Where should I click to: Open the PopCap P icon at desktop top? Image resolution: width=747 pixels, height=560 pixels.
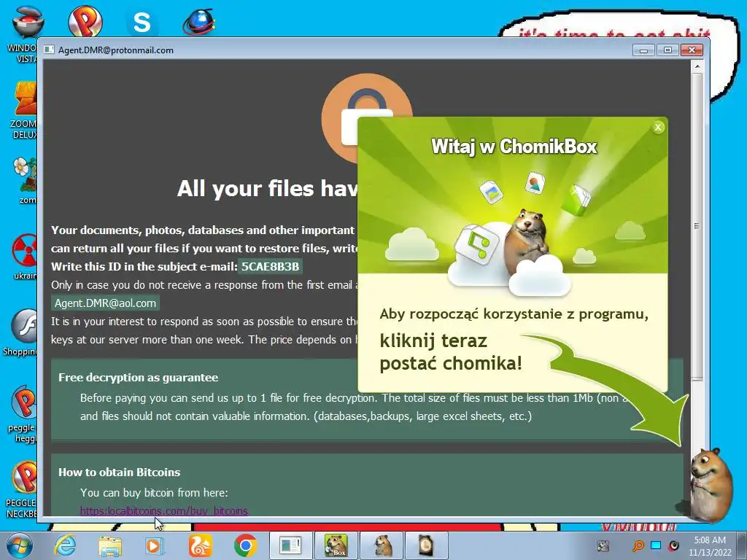(x=85, y=21)
